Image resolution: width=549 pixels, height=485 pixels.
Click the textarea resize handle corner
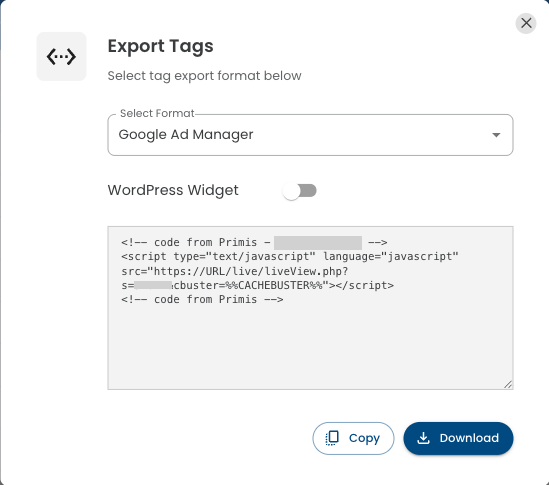click(508, 384)
